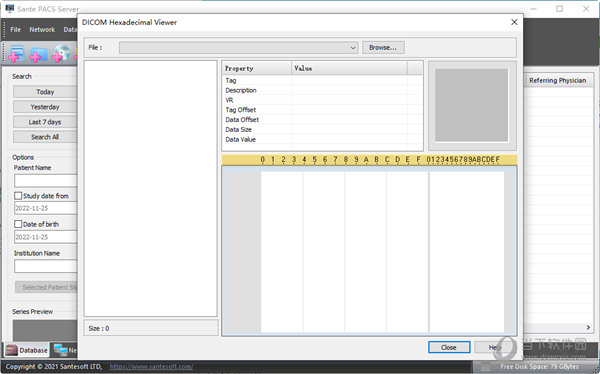The image size is (600, 374).
Task: Click the Referring Physician column header
Action: [x=558, y=80]
